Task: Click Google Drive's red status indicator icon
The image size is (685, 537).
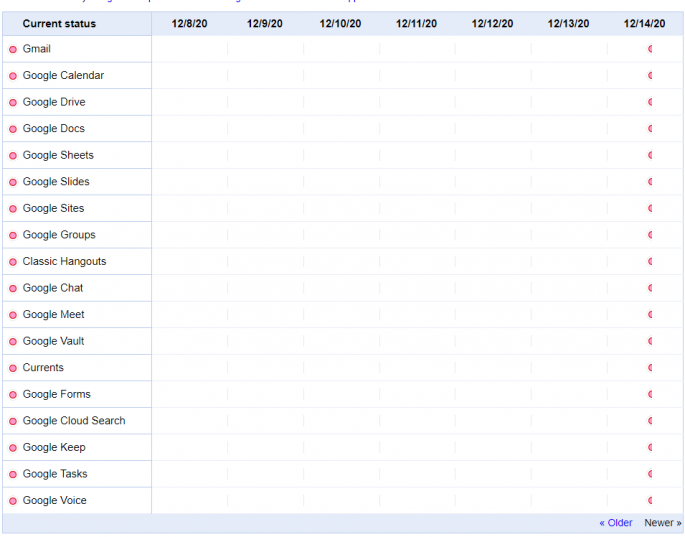Action: (x=13, y=102)
